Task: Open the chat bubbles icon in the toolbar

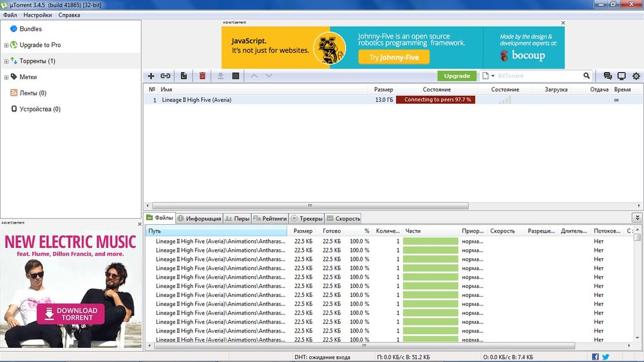Action: click(607, 76)
